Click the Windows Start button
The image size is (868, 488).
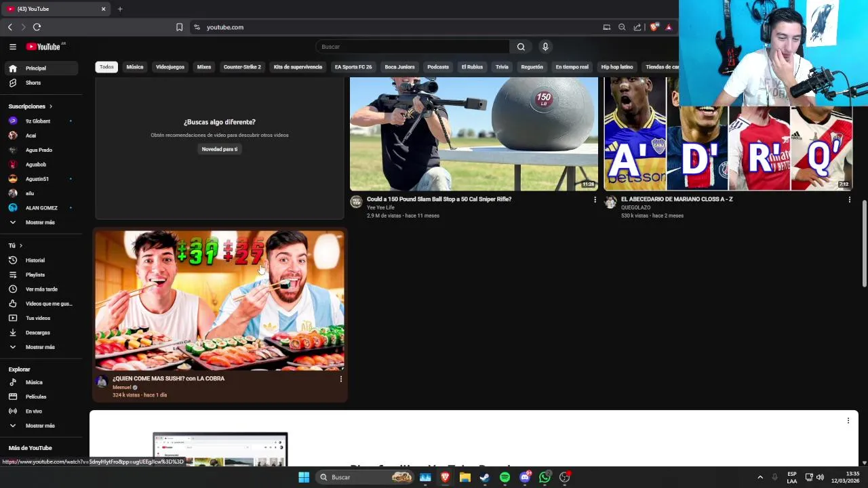point(304,477)
